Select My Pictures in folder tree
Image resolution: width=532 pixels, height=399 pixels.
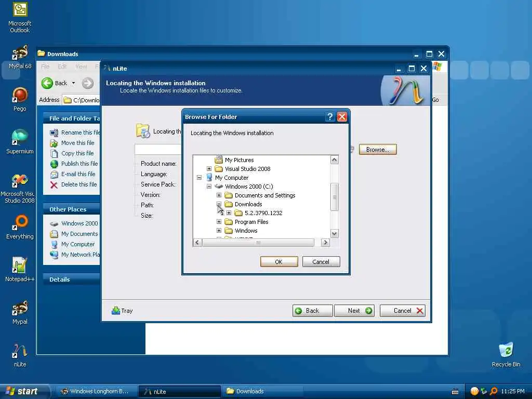(239, 160)
